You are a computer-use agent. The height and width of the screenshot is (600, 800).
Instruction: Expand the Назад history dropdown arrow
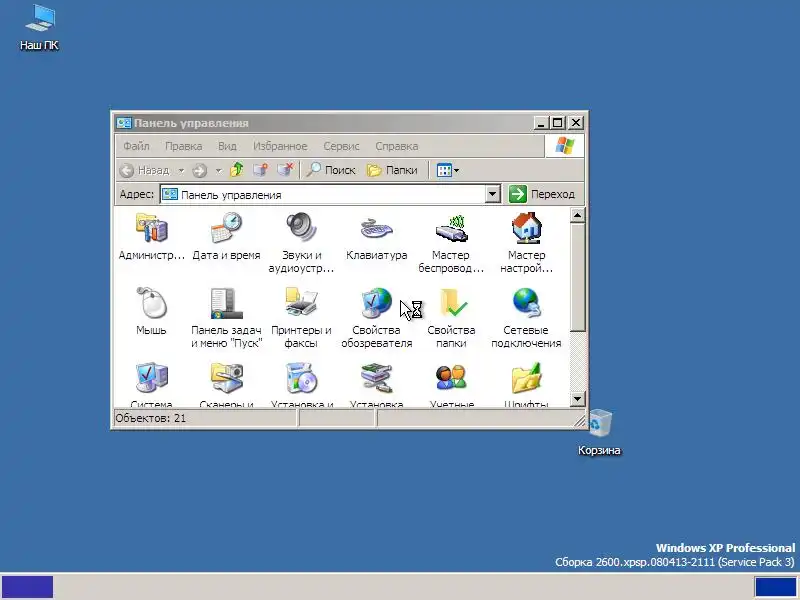pos(181,170)
